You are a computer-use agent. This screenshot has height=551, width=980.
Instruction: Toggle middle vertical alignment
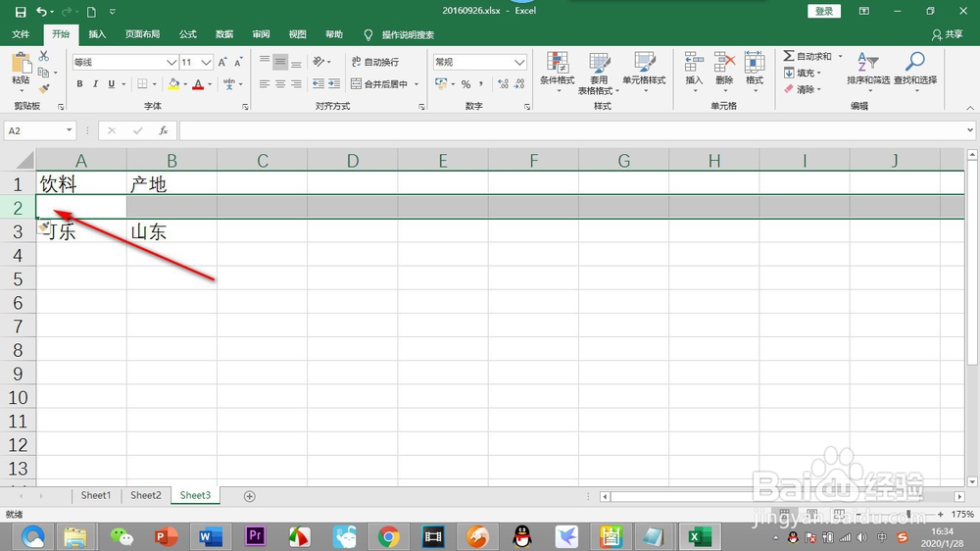tap(280, 62)
